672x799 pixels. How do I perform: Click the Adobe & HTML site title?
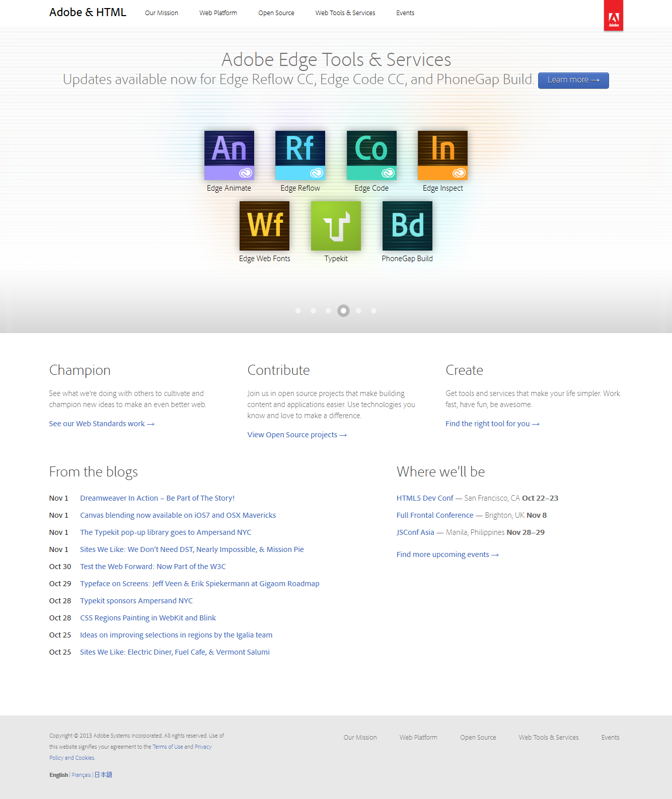[88, 12]
